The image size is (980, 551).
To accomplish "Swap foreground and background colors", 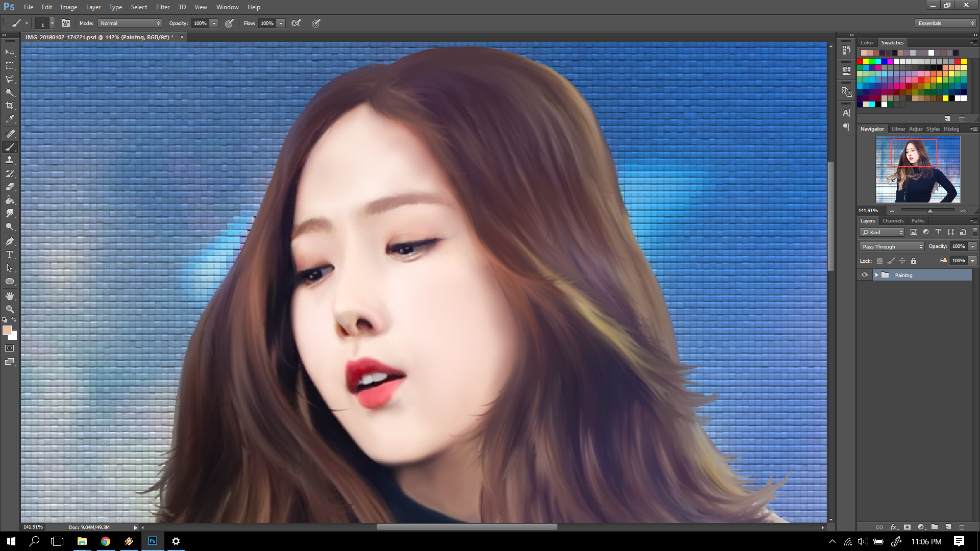I will [x=14, y=320].
